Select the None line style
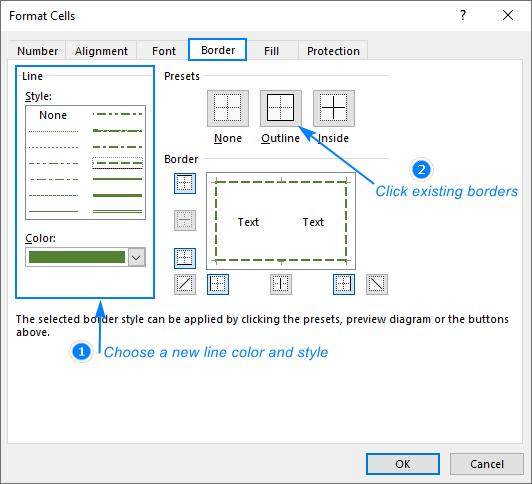Viewport: 532px width, 484px height. (x=53, y=115)
